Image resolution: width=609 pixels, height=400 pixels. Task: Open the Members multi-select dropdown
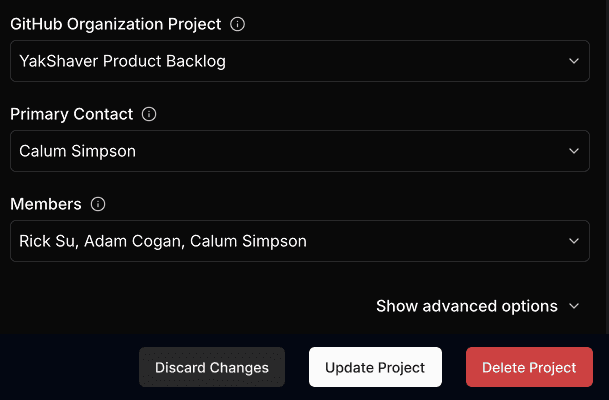tap(299, 241)
